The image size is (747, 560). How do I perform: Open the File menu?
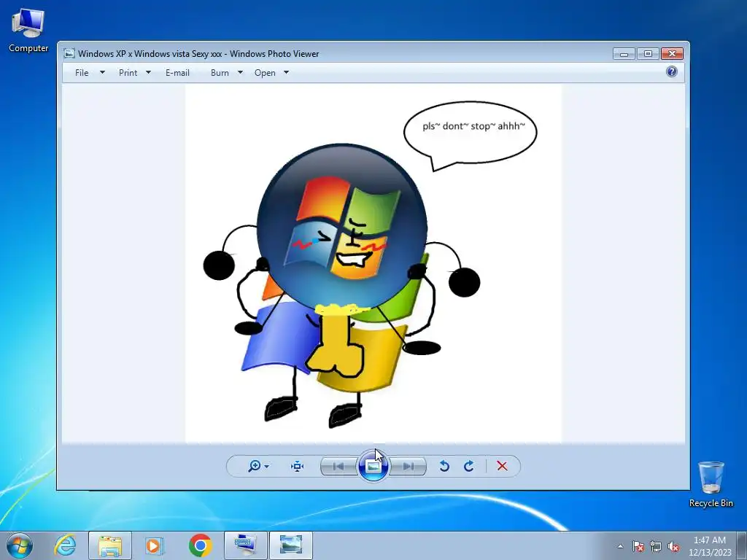[82, 73]
